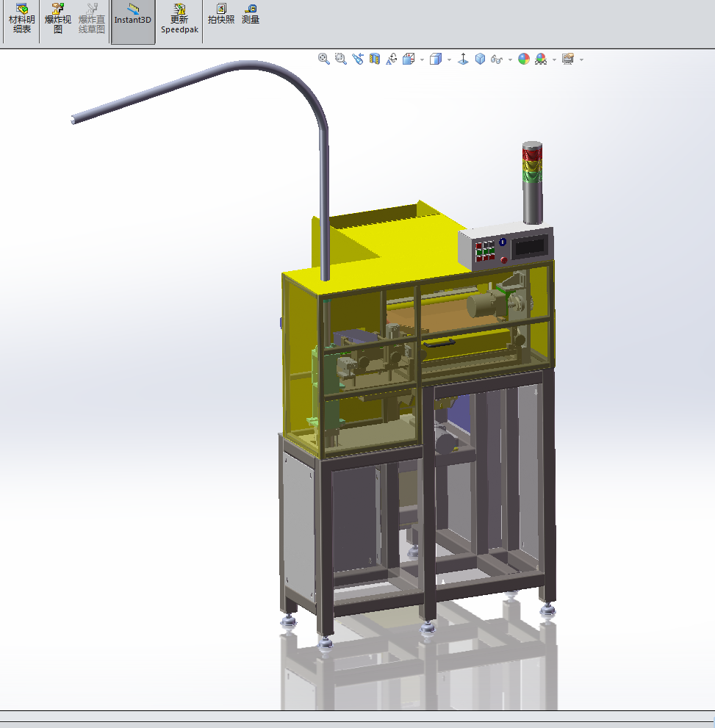
Task: Click the 更新 Speedpak button
Action: (179, 21)
